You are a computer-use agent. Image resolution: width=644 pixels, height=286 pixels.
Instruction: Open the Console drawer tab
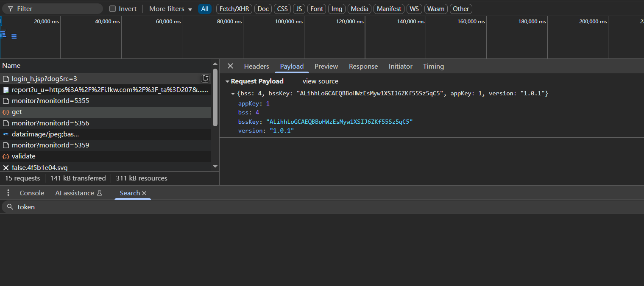tap(32, 193)
